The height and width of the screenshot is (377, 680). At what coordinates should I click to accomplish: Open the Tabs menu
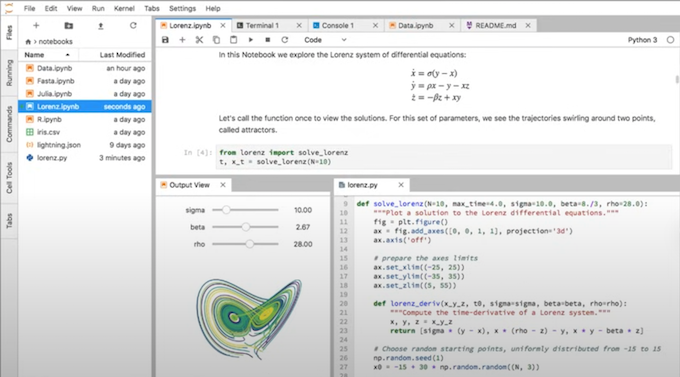click(152, 8)
